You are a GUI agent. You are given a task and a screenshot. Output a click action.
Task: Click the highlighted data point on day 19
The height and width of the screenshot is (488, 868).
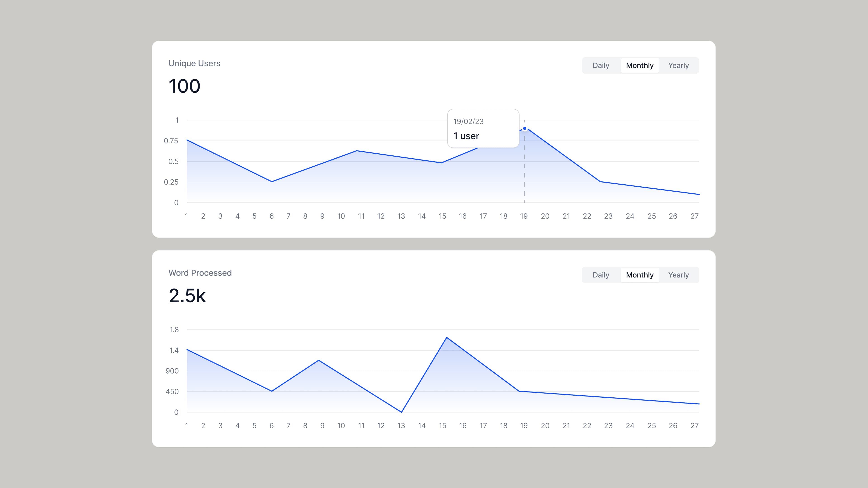[525, 129]
